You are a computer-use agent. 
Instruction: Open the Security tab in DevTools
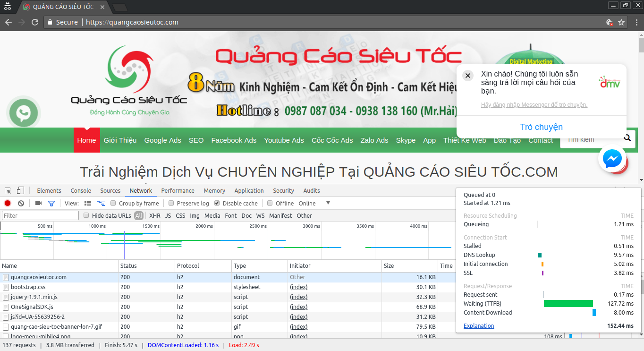click(284, 191)
